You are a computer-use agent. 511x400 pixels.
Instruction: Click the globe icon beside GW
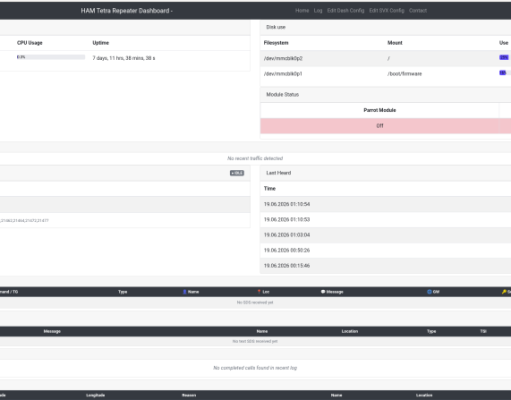429,292
